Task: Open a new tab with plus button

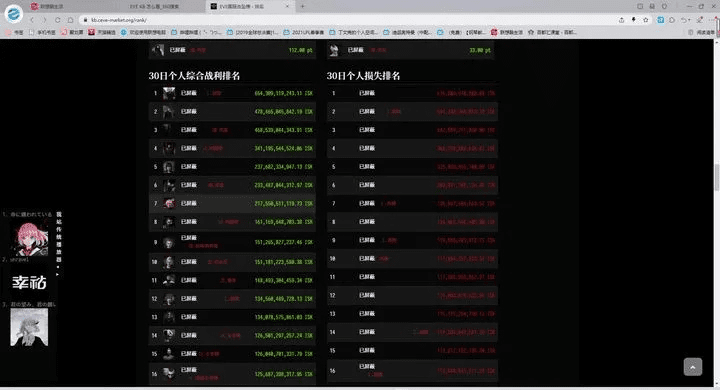Action: 303,6
